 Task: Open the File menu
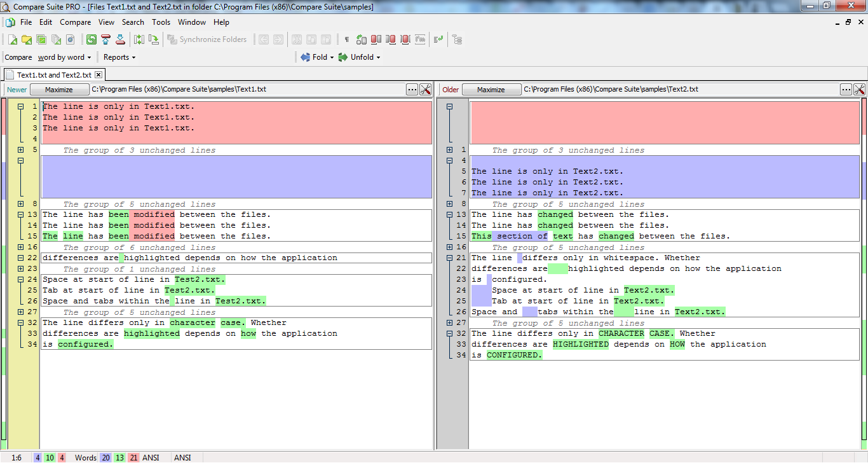26,22
